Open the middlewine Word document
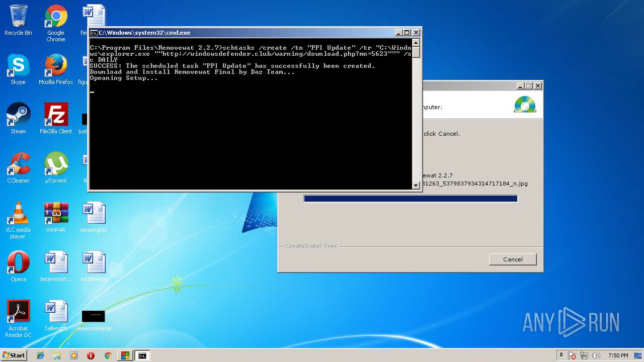Image resolution: width=644 pixels, height=362 pixels. tap(94, 266)
